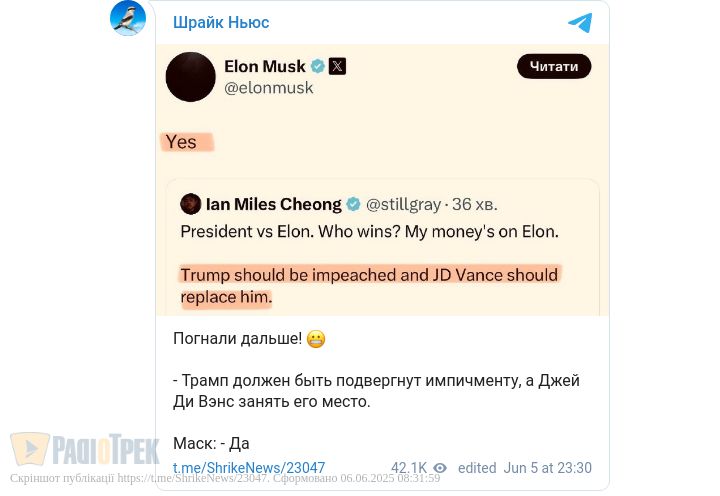Image resolution: width=720 pixels, height=496 pixels.
Task: Click the eye views icon
Action: click(440, 468)
